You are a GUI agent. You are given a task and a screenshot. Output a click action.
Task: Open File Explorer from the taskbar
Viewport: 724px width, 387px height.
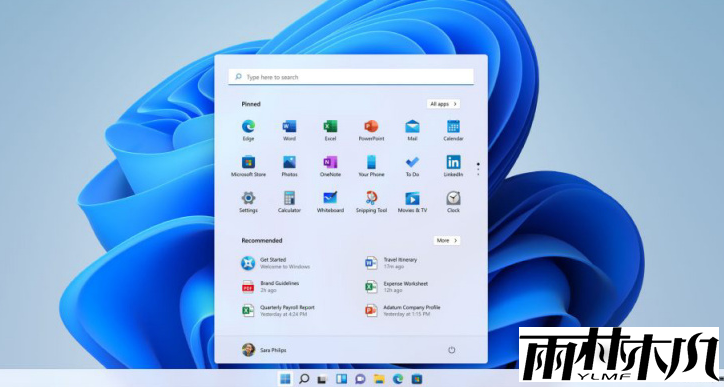point(379,379)
